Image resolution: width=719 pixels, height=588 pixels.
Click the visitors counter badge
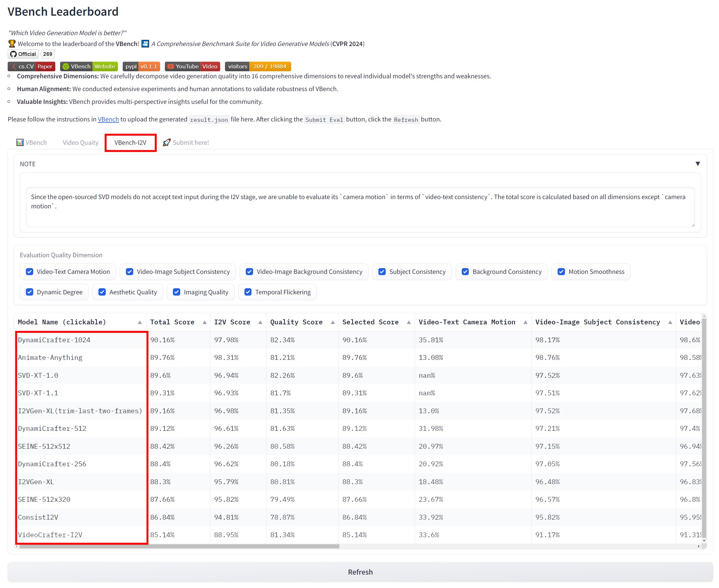(258, 66)
